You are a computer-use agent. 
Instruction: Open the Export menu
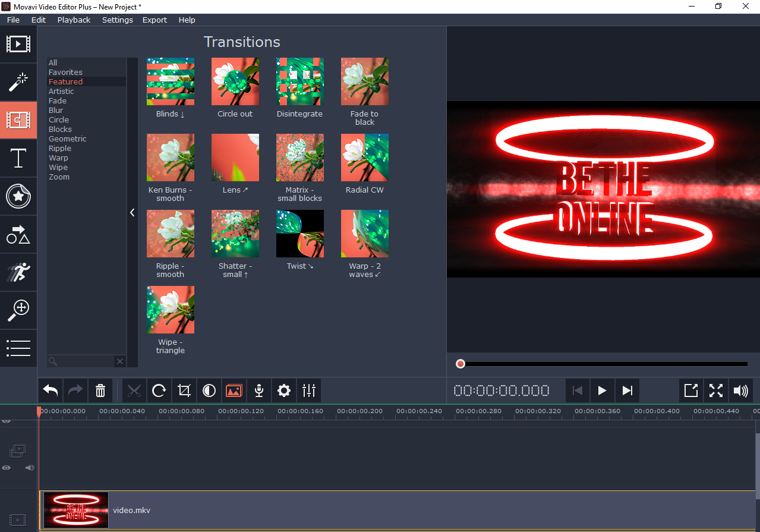[x=154, y=20]
